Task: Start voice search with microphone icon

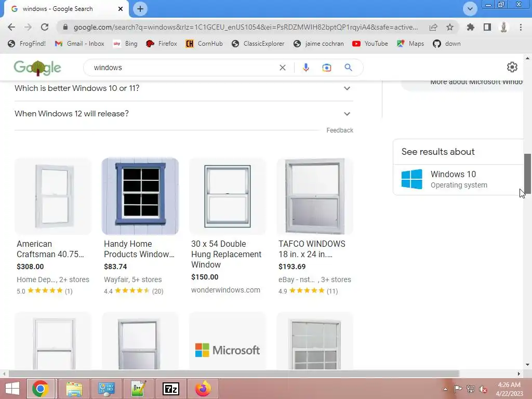Action: pyautogui.click(x=305, y=68)
